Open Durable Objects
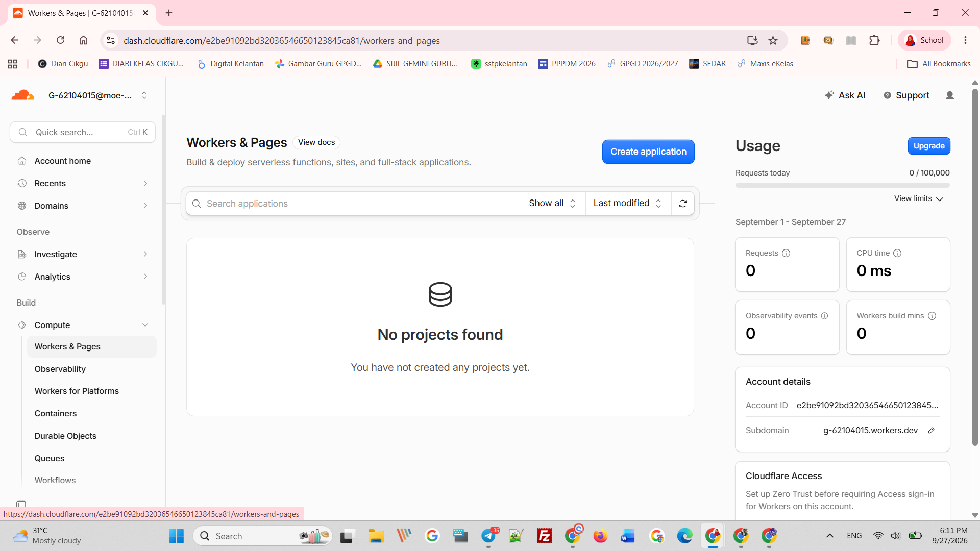 click(x=65, y=436)
